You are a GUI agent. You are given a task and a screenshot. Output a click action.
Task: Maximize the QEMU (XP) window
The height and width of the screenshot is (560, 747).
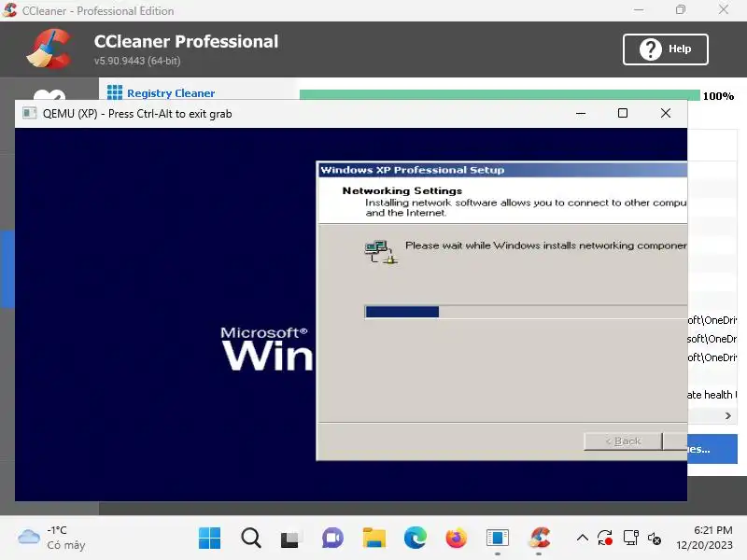pos(622,113)
